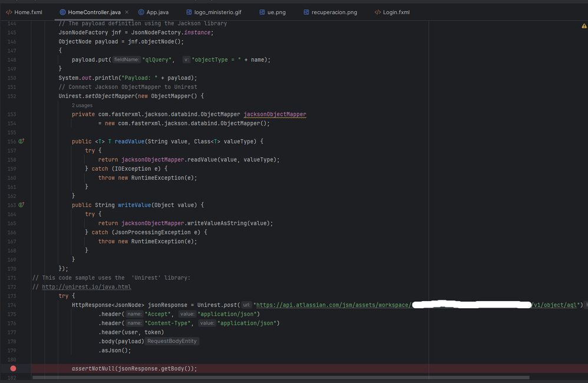The height and width of the screenshot is (383, 588).
Task: Click the implements-method gutter icon at line 163
Action: pyautogui.click(x=21, y=205)
